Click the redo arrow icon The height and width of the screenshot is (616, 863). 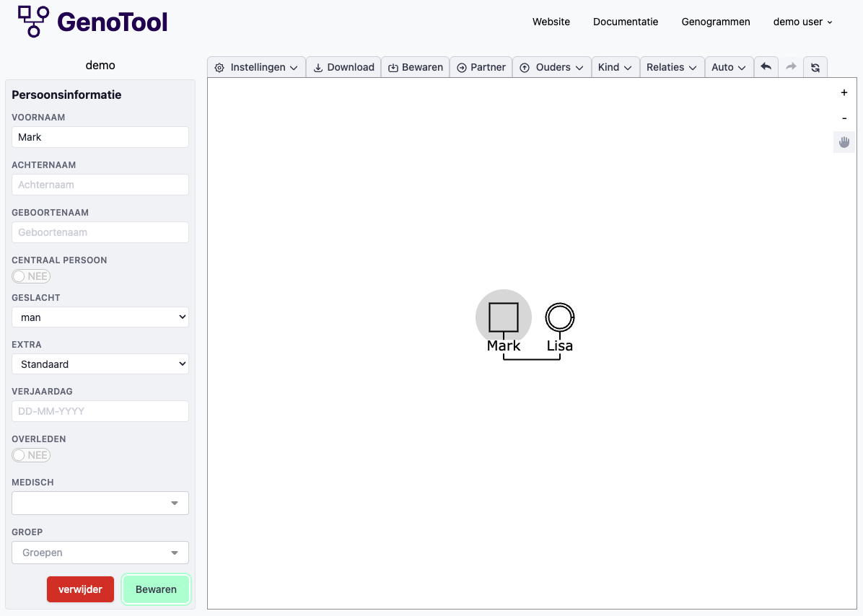coord(791,67)
